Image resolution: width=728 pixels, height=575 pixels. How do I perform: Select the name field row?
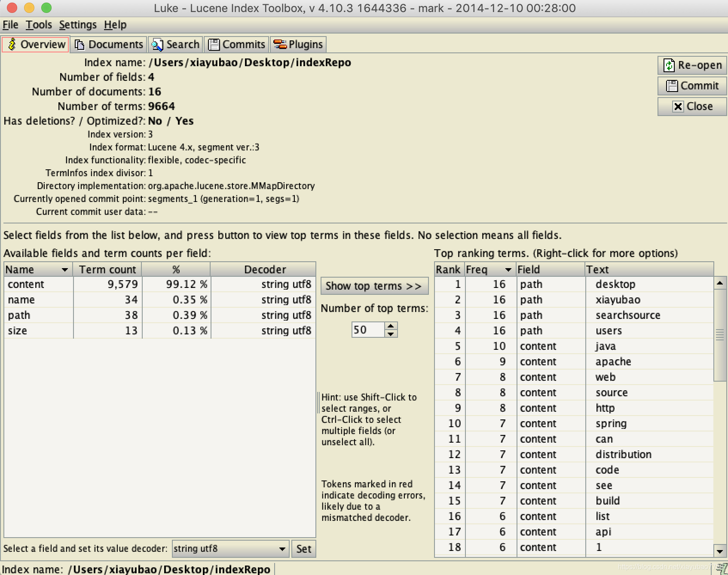coord(160,300)
